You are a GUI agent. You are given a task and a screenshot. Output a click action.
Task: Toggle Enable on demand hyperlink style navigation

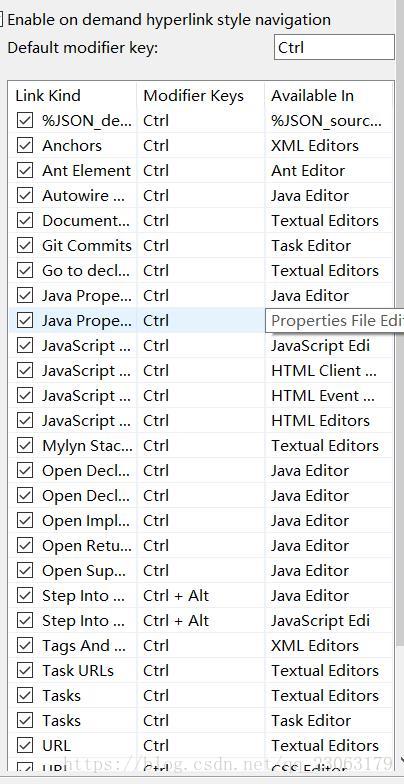click(x=2, y=20)
